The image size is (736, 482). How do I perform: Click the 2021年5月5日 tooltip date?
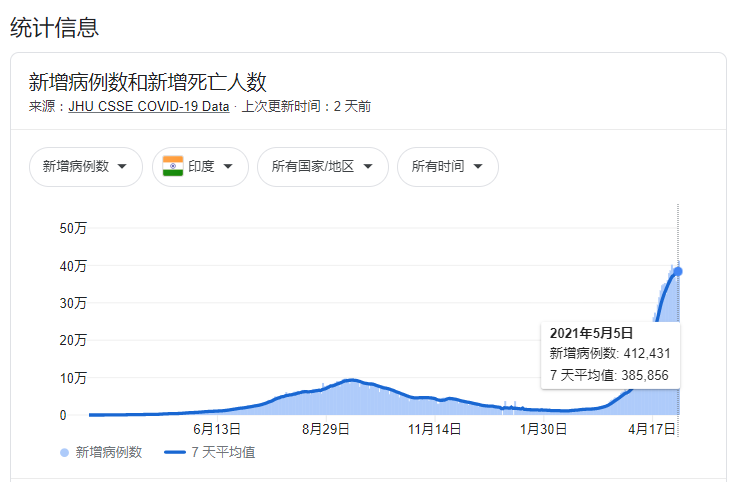pyautogui.click(x=591, y=333)
